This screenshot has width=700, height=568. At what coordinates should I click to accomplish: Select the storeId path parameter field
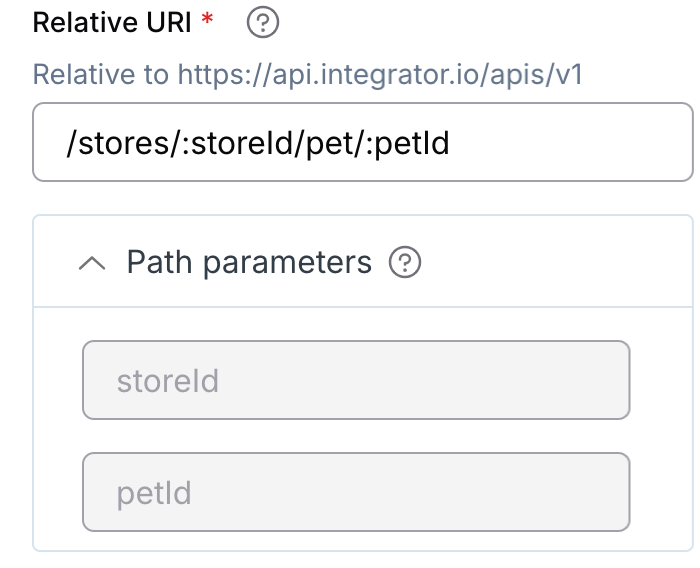click(355, 380)
